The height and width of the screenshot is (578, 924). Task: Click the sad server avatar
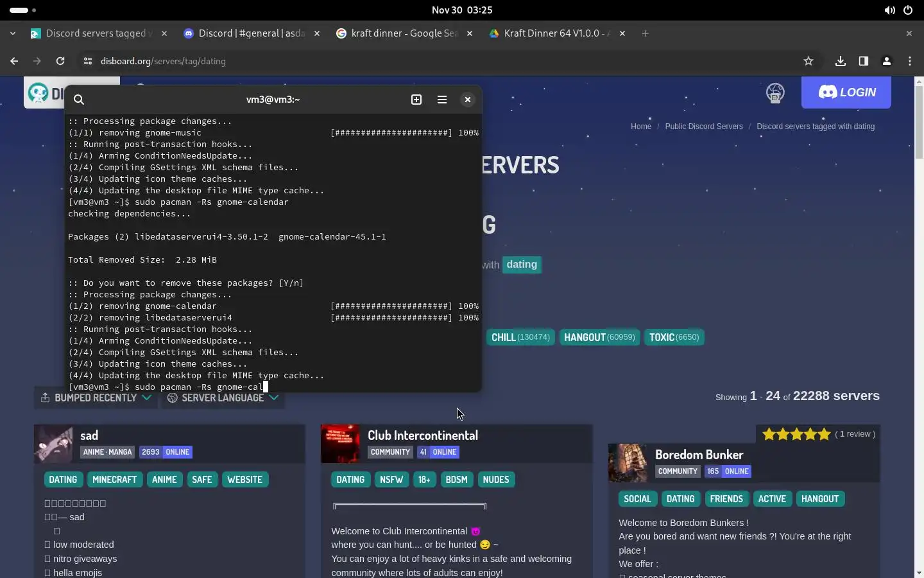[53, 444]
